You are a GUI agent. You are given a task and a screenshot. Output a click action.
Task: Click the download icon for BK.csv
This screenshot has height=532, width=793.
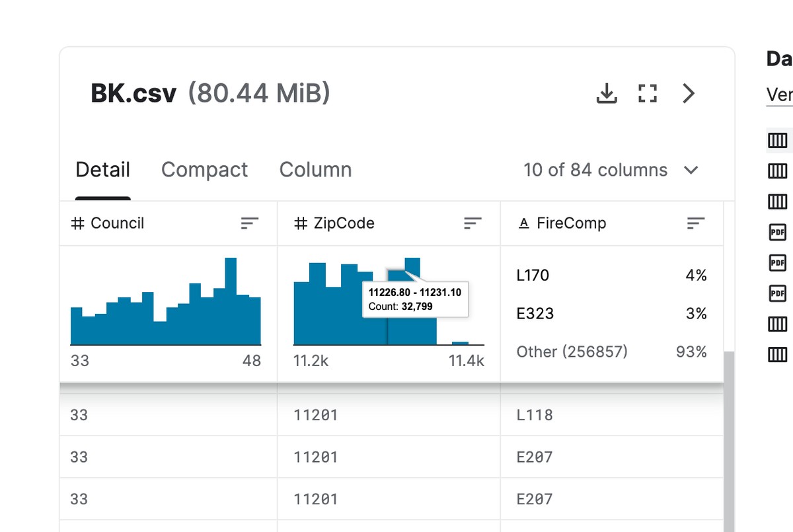point(607,94)
